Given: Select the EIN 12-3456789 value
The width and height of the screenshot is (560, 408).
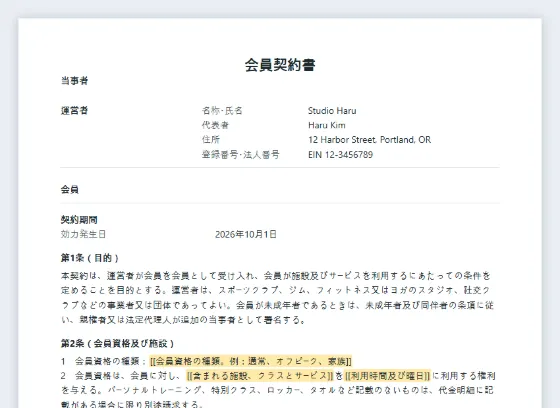Looking at the screenshot, I should click(340, 155).
